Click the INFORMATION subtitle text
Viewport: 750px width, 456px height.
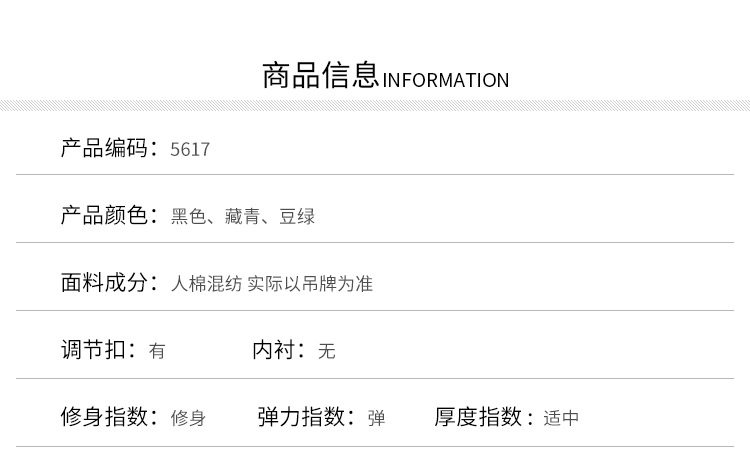pos(446,81)
